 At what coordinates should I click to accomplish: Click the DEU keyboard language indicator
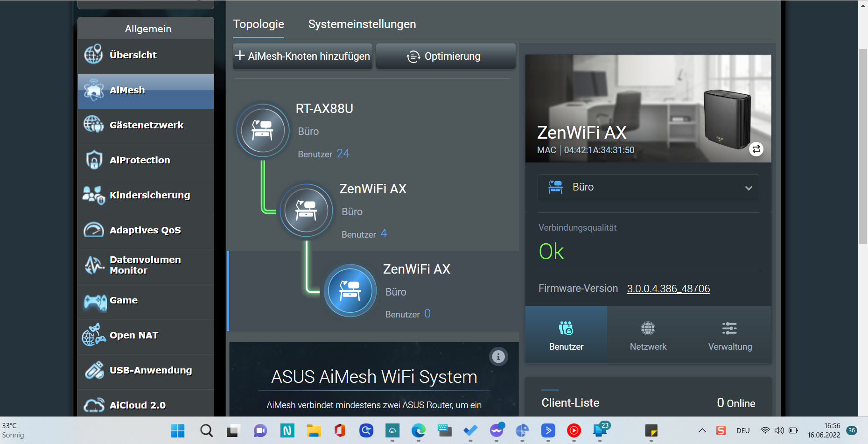click(743, 430)
